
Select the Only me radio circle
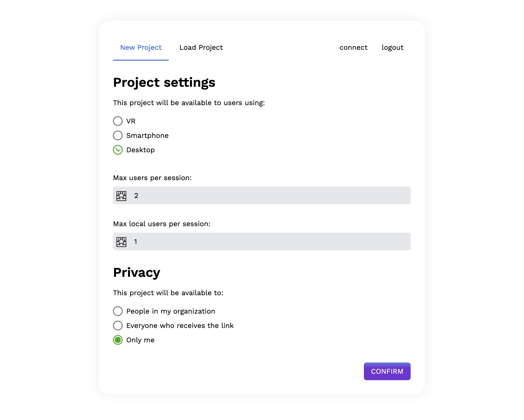click(118, 340)
